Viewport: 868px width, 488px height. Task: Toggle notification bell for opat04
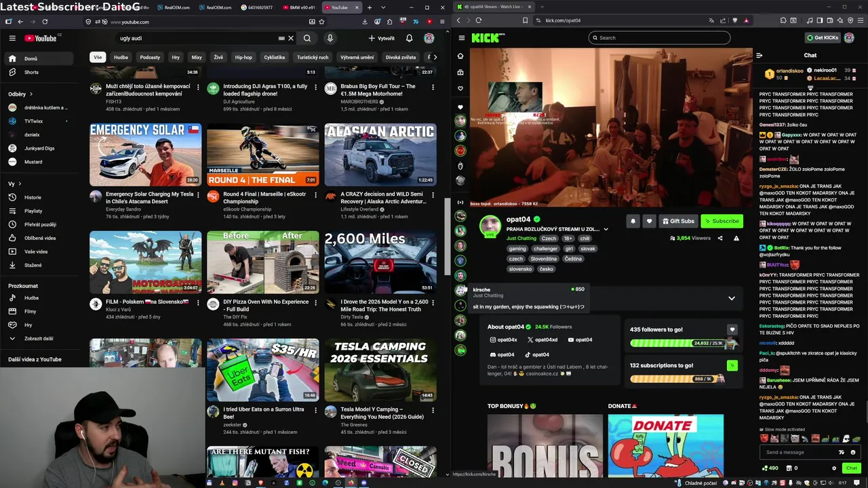coord(633,221)
